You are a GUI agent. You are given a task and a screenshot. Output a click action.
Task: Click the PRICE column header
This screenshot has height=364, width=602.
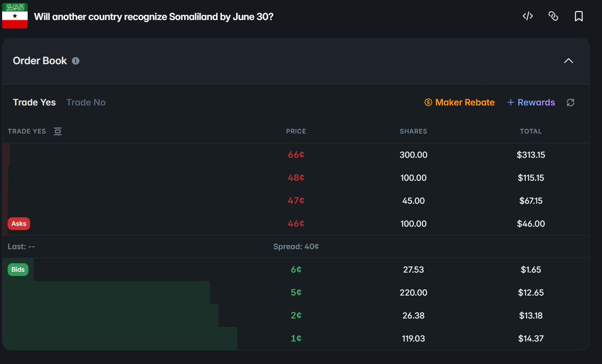[x=296, y=132]
